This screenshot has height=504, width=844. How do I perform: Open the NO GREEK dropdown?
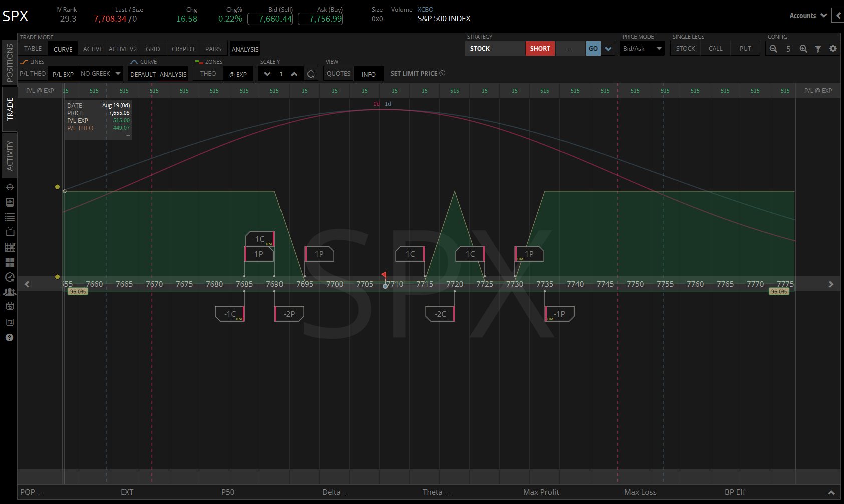pos(100,74)
